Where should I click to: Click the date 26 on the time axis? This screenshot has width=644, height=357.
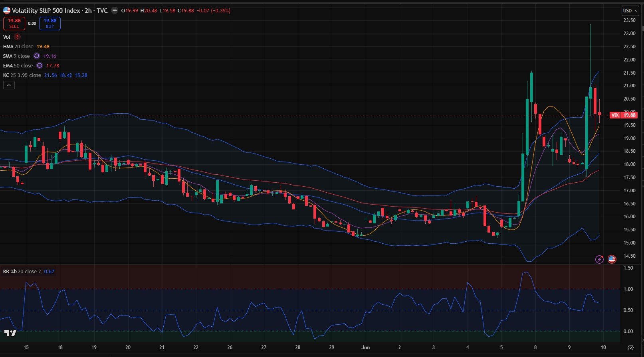point(230,347)
